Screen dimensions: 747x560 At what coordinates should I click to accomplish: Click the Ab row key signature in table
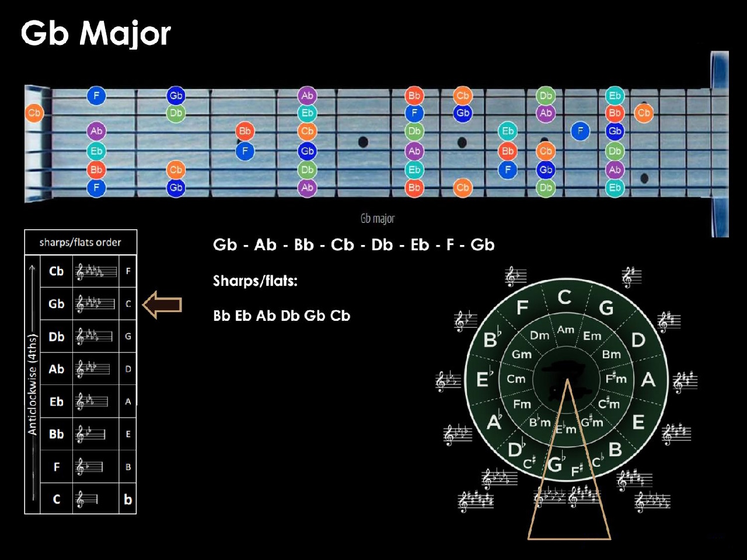coord(93,369)
